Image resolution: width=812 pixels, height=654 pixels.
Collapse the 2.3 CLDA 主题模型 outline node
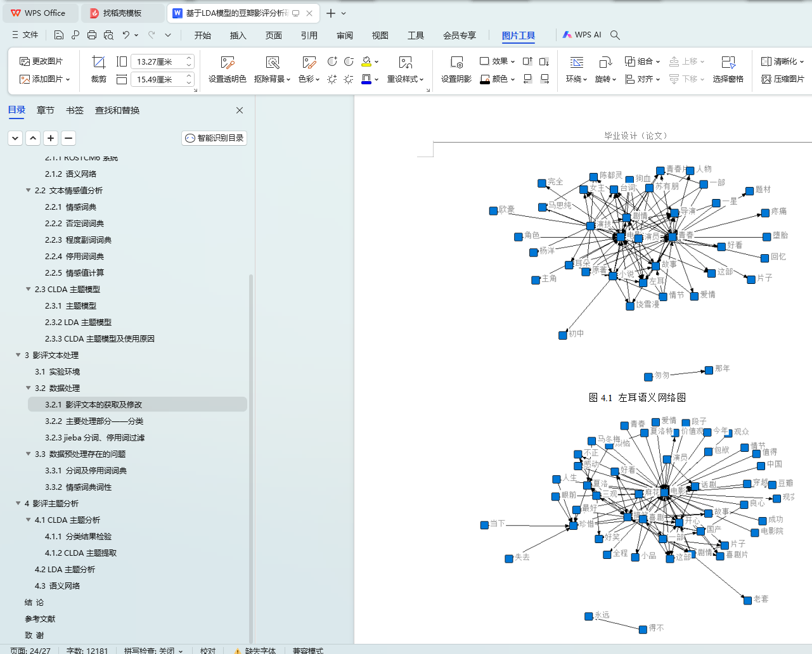28,289
